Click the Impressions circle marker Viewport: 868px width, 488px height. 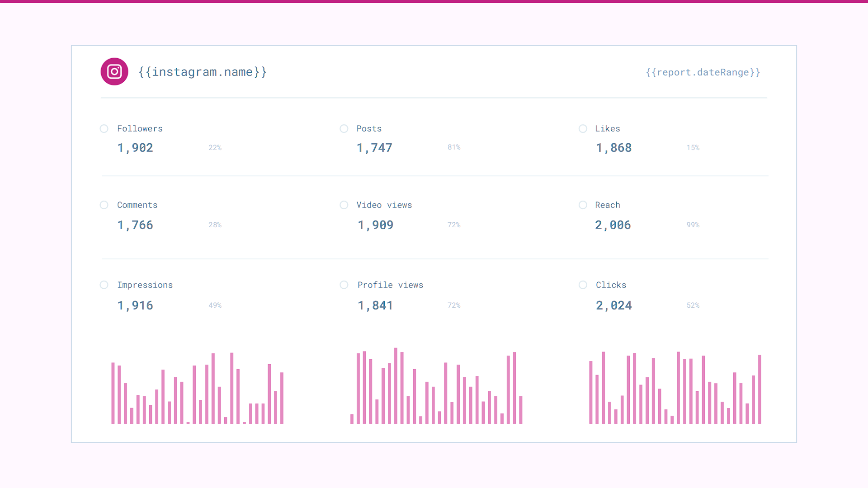104,285
